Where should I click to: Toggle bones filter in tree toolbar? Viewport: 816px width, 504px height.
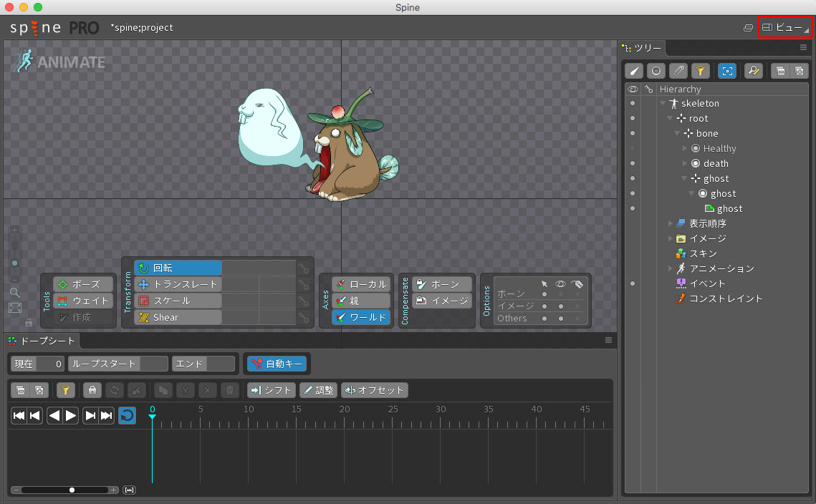[634, 71]
